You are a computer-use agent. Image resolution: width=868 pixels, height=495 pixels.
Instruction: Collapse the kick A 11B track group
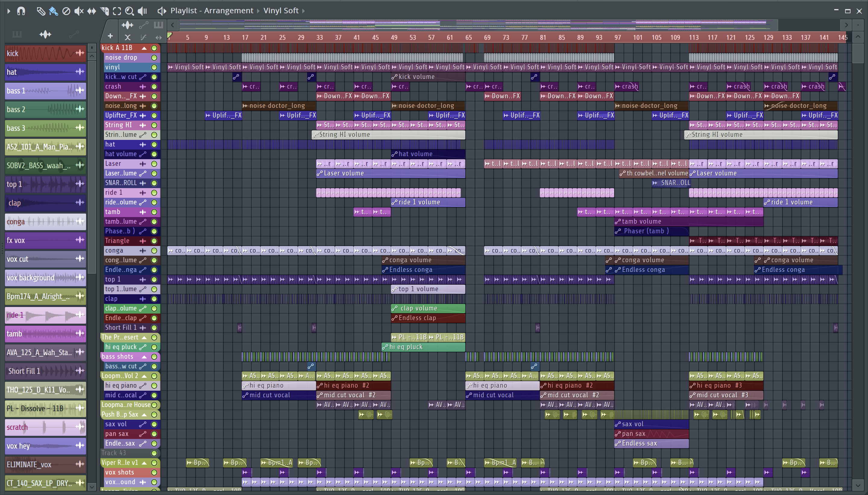(x=144, y=48)
